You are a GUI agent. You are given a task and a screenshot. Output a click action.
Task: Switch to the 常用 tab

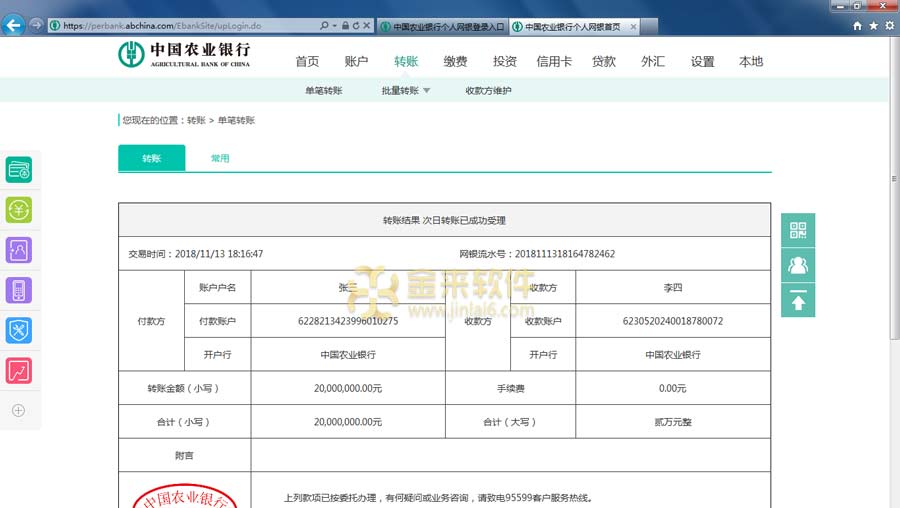click(x=220, y=158)
